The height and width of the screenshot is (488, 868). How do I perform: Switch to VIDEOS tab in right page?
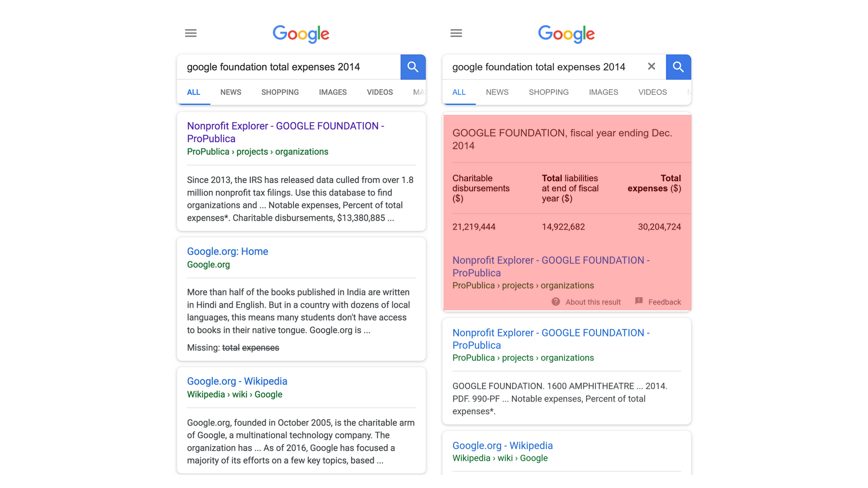[653, 92]
